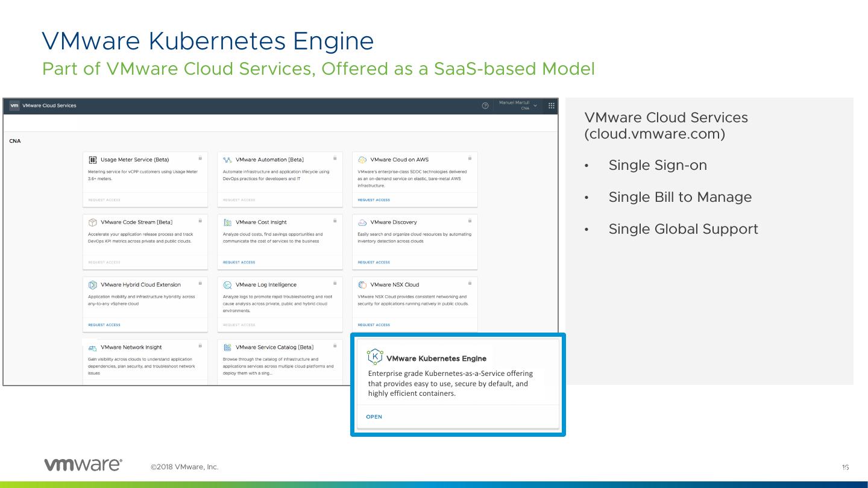
Task: Click the lock icon on Usage Meter Service card
Action: pyautogui.click(x=200, y=158)
